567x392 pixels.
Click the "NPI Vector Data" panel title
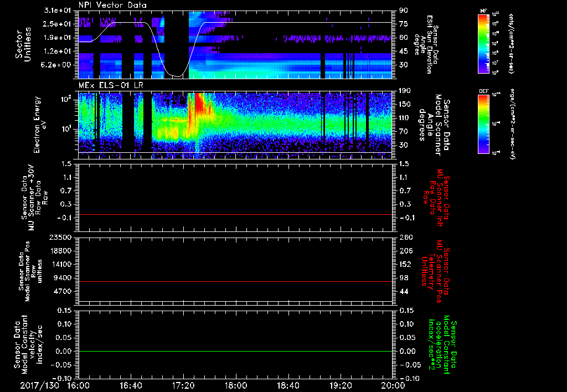tap(112, 5)
